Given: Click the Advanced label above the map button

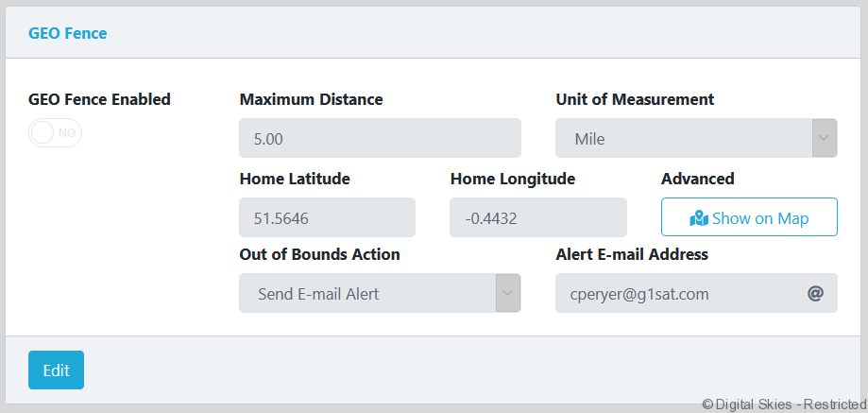Looking at the screenshot, I should tap(697, 179).
